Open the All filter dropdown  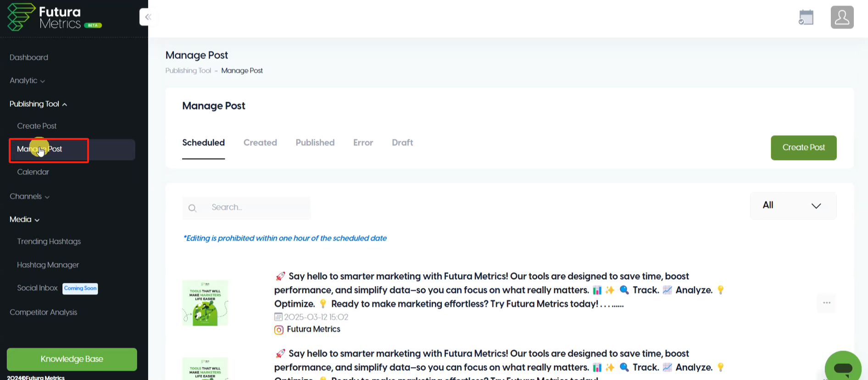pos(793,205)
